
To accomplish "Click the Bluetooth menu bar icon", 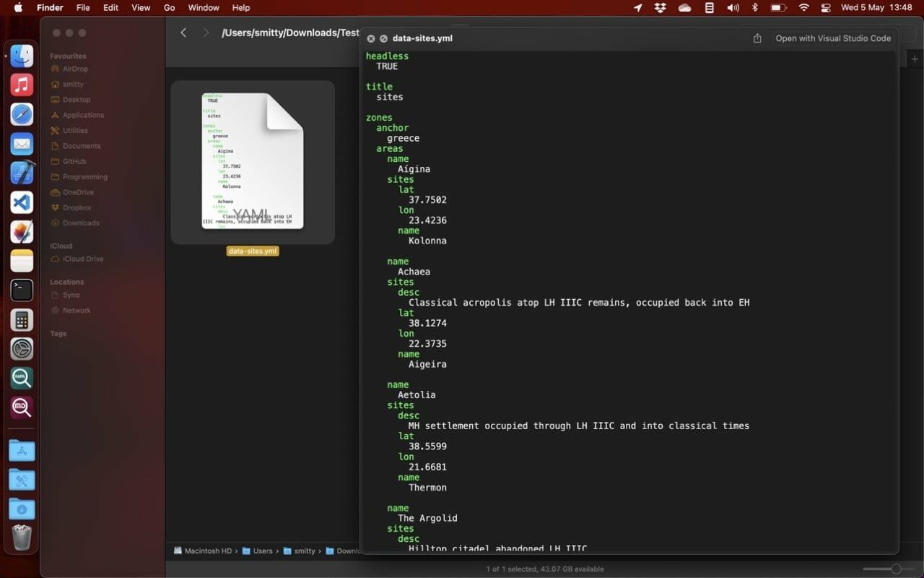I will point(755,8).
